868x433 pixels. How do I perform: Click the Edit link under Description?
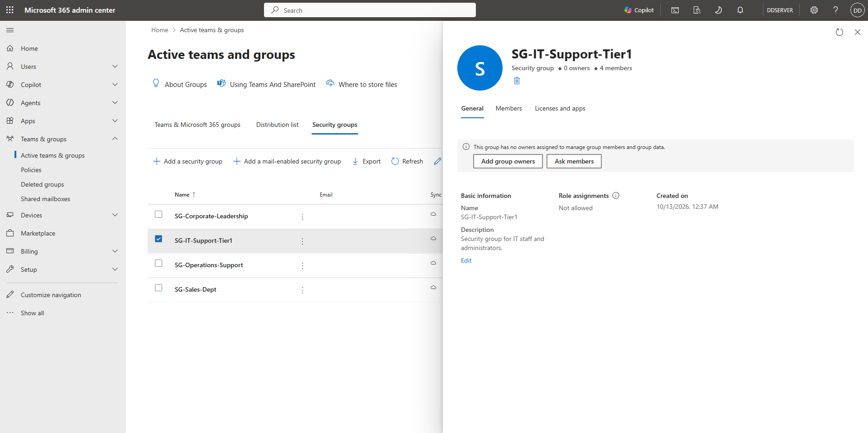click(x=466, y=260)
